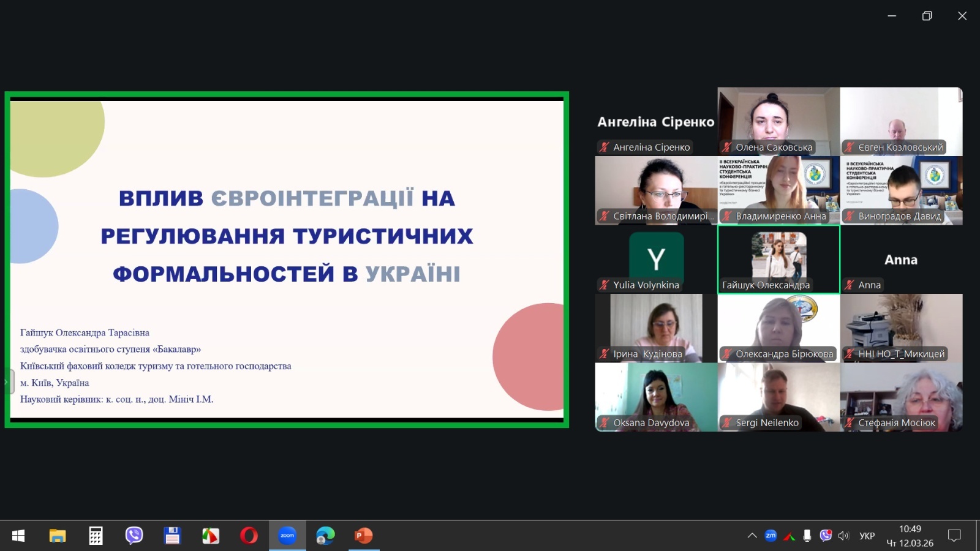Click the speaker volume icon in the tray
The width and height of the screenshot is (980, 551).
[843, 536]
